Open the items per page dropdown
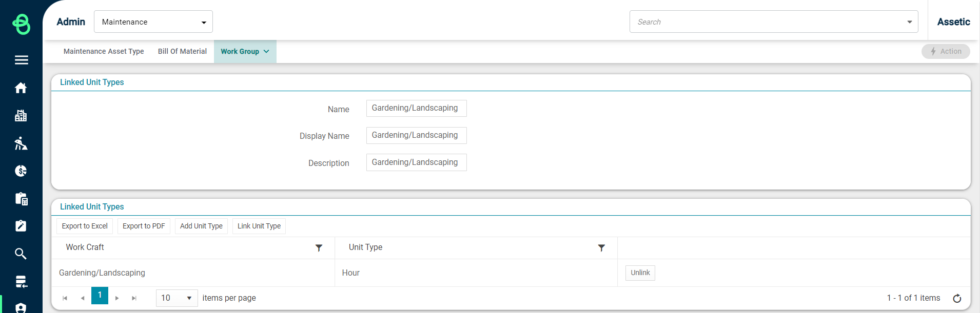Image resolution: width=980 pixels, height=313 pixels. [177, 298]
